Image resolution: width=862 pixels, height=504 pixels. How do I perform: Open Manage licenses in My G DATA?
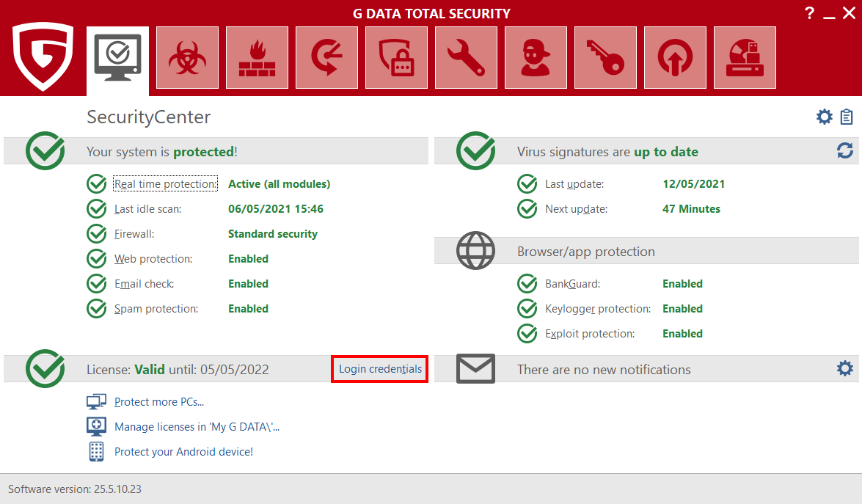(x=197, y=426)
